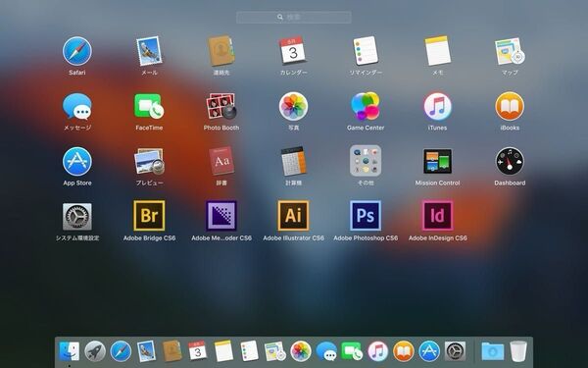This screenshot has height=368, width=588.
Task: Click the search magnifier icon
Action: 280,18
